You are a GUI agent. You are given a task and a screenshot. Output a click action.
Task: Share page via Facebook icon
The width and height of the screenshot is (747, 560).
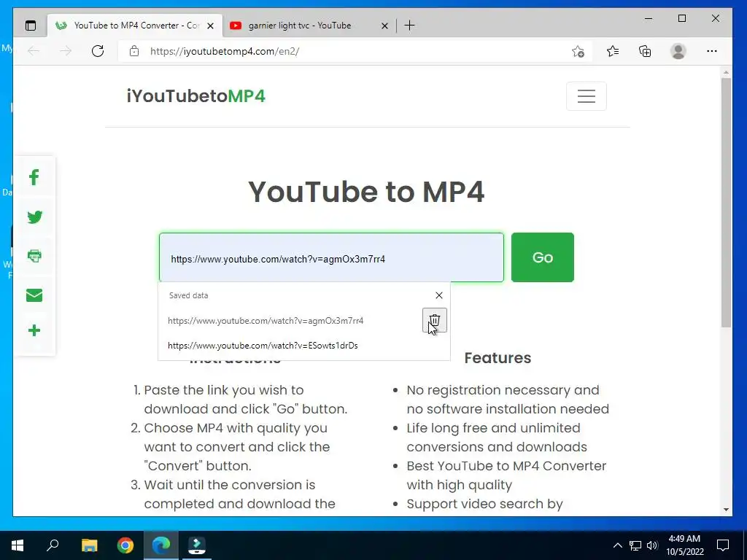[34, 178]
